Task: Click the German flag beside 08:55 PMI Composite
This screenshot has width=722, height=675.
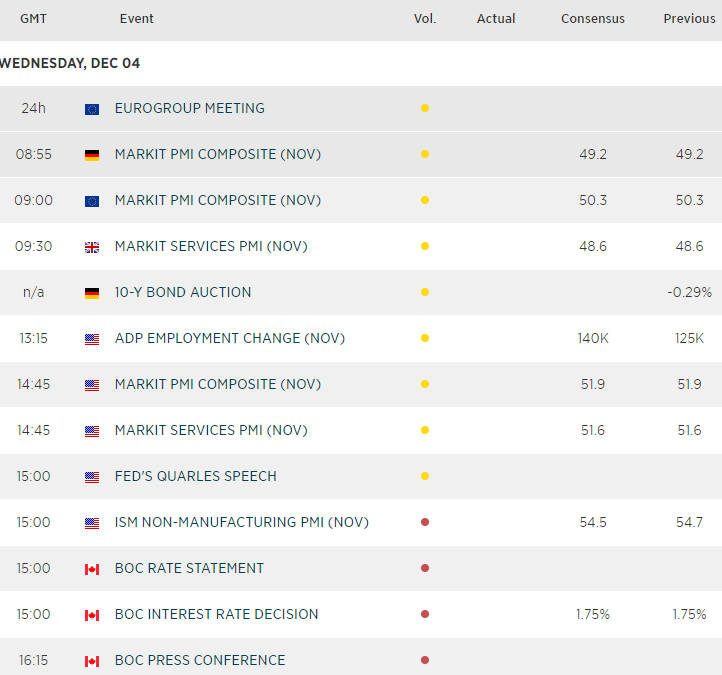Action: (x=92, y=155)
